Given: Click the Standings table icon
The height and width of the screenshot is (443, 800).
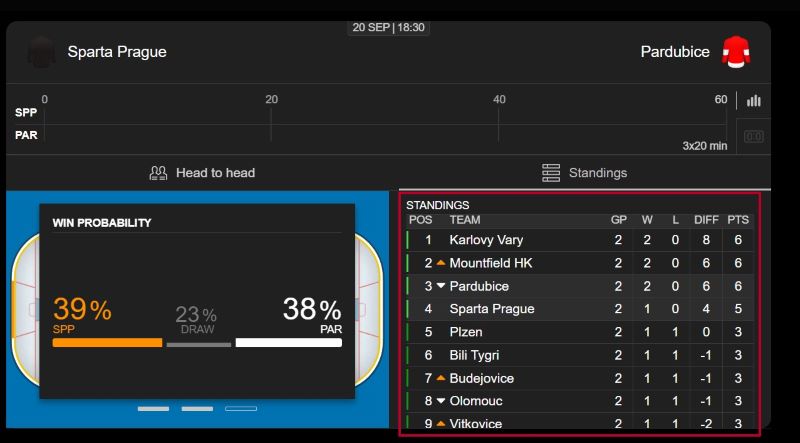Looking at the screenshot, I should (551, 173).
